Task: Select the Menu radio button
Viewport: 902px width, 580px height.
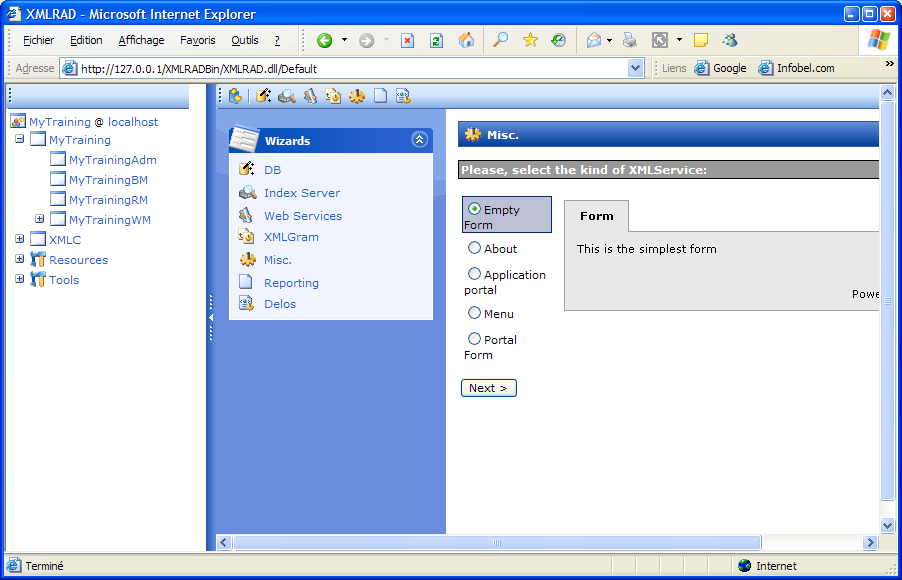Action: tap(475, 313)
